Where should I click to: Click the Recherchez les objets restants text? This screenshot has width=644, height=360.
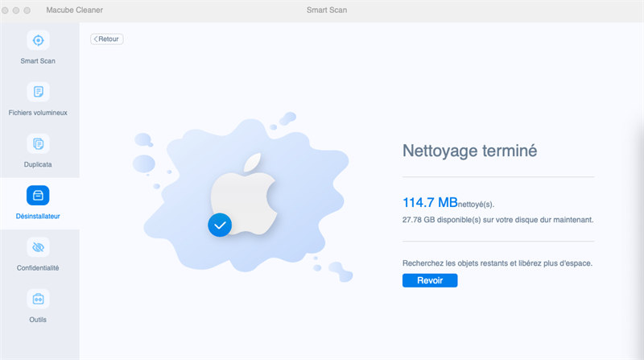[x=497, y=263]
